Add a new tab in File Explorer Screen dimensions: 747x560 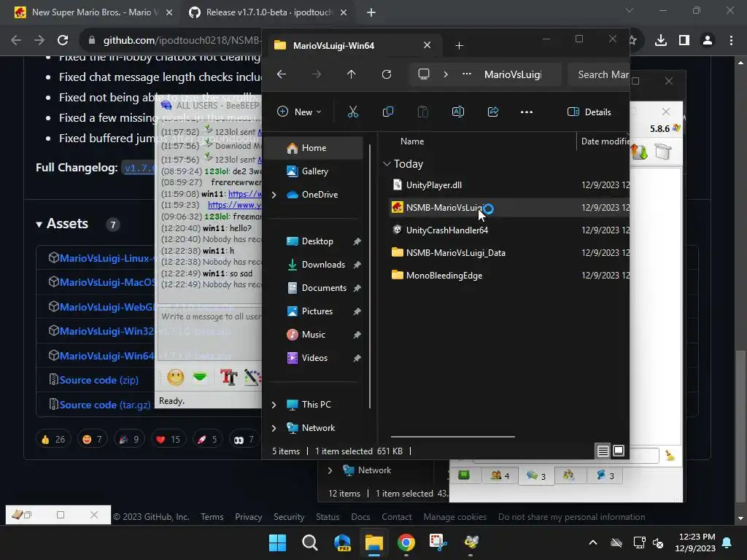[x=459, y=46]
